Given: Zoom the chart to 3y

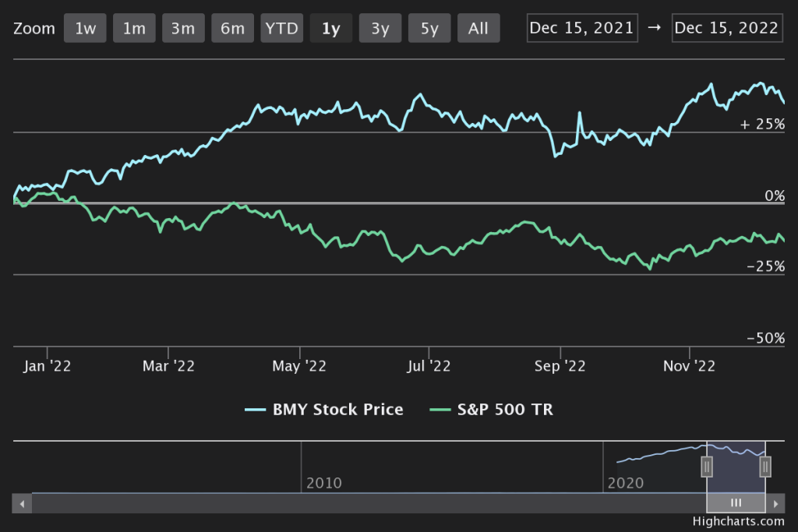Looking at the screenshot, I should click(380, 29).
